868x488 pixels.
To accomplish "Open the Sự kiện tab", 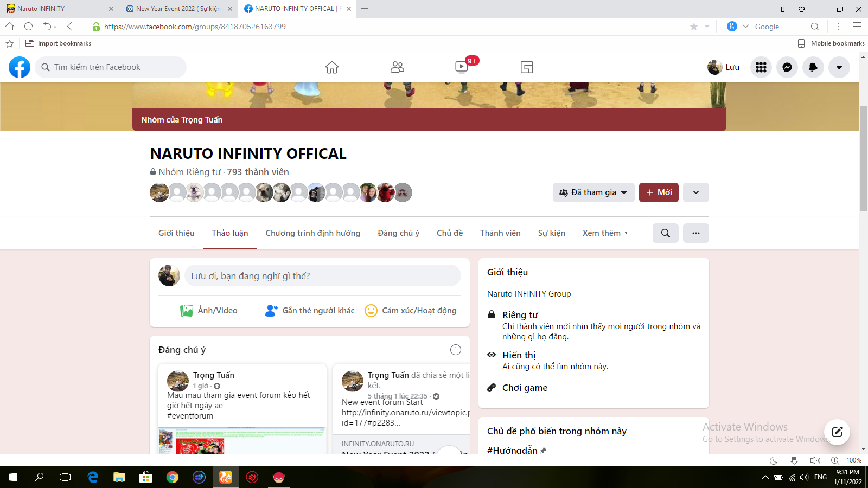I will (x=552, y=233).
